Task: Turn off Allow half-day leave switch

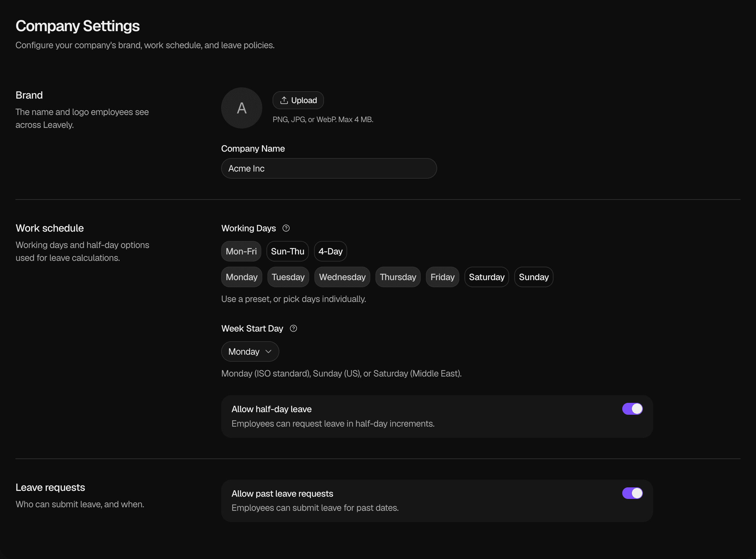Action: click(633, 409)
